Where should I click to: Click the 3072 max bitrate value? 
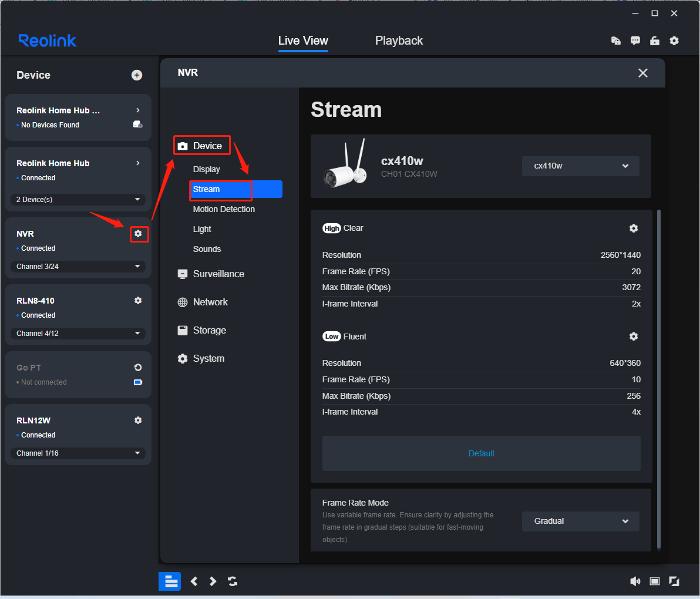point(631,287)
